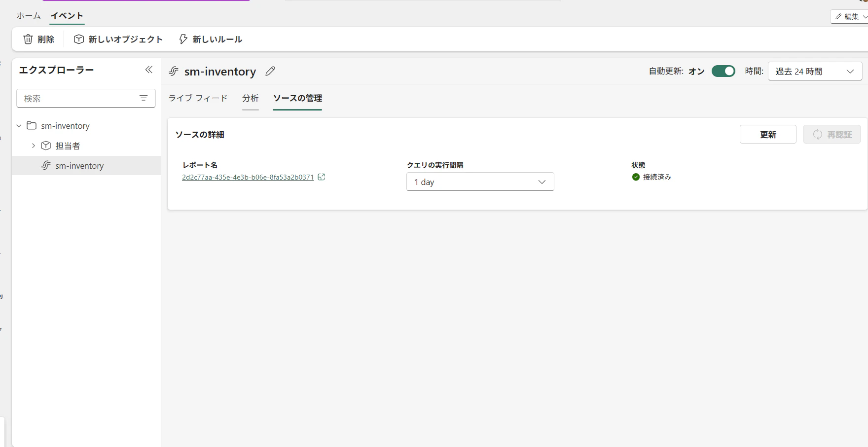This screenshot has width=868, height=447.
Task: Open the ライブ フィード tab
Action: 198,98
